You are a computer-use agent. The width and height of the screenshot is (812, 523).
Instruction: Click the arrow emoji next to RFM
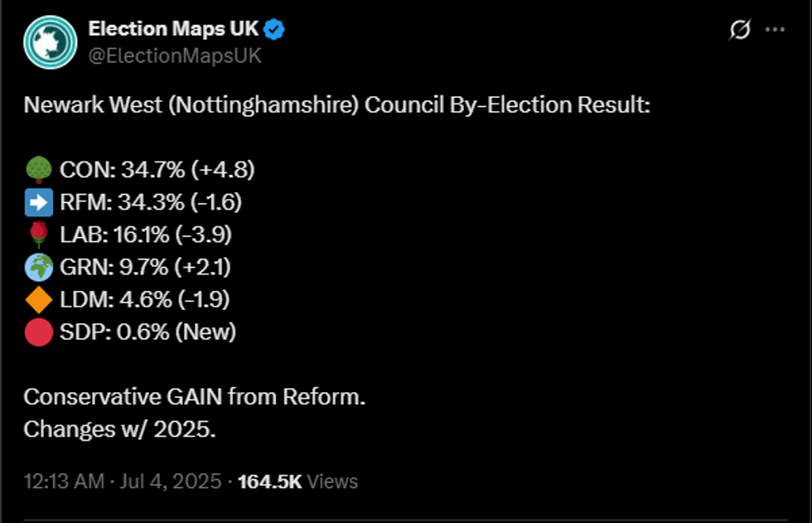tap(39, 201)
